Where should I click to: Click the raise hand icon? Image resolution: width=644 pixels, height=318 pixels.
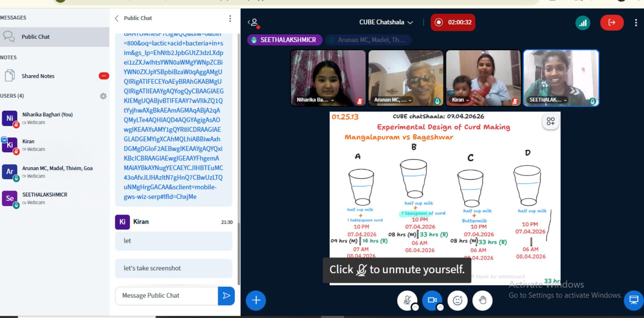482,300
